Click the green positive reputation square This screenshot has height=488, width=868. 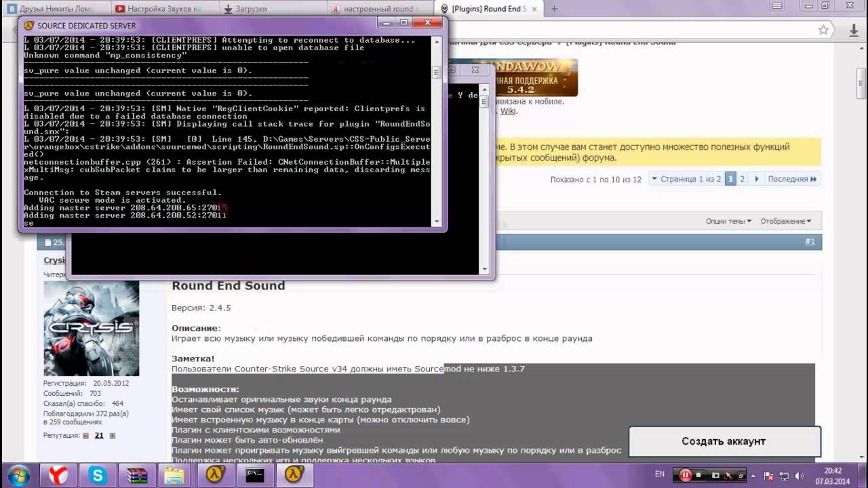click(x=113, y=436)
